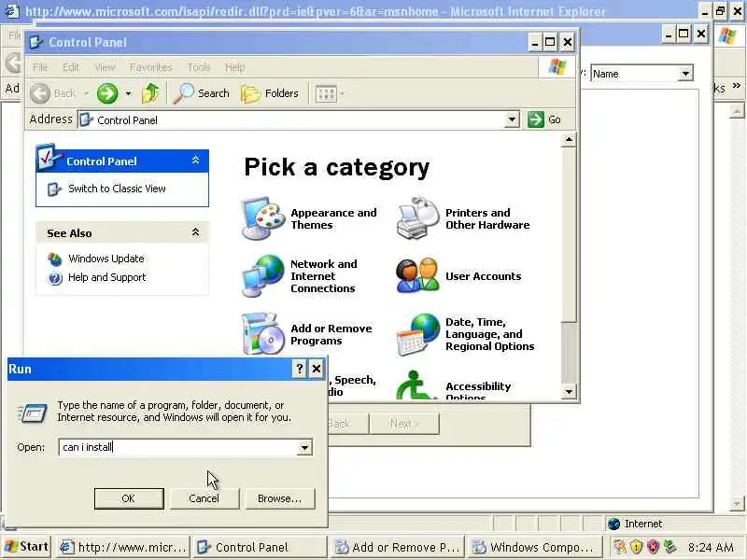Open the Favorites menu in Control Panel

coord(150,67)
